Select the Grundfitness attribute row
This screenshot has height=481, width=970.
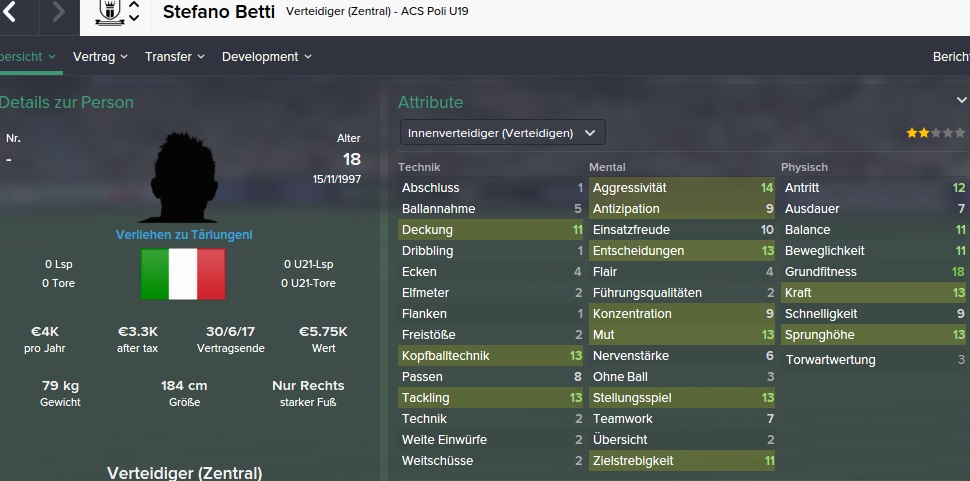pyautogui.click(x=874, y=272)
